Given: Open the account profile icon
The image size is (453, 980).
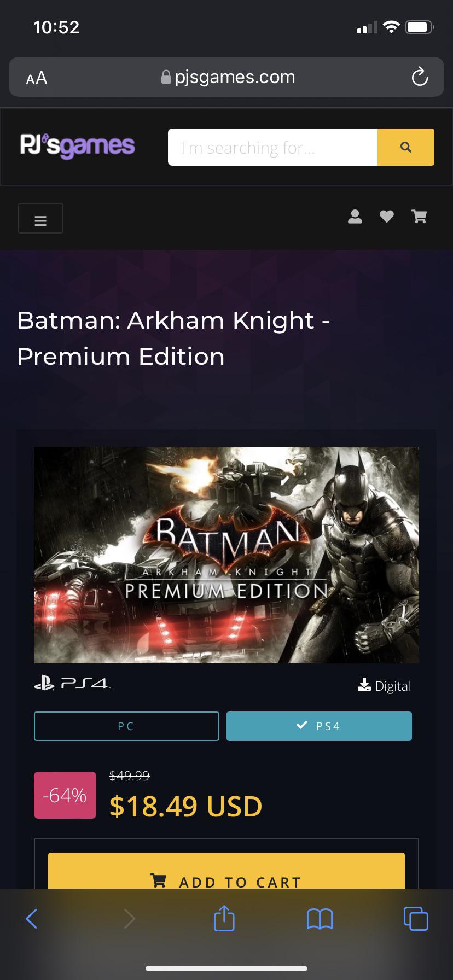Looking at the screenshot, I should [355, 217].
